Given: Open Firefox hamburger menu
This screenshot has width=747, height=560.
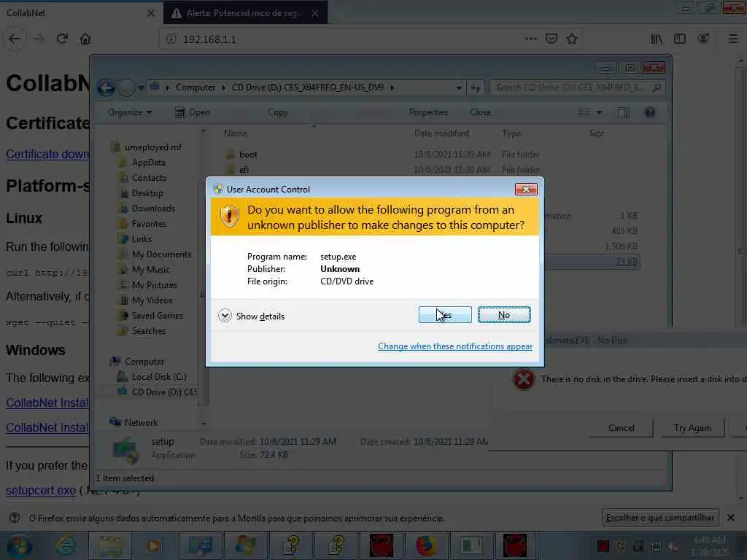Looking at the screenshot, I should [733, 39].
